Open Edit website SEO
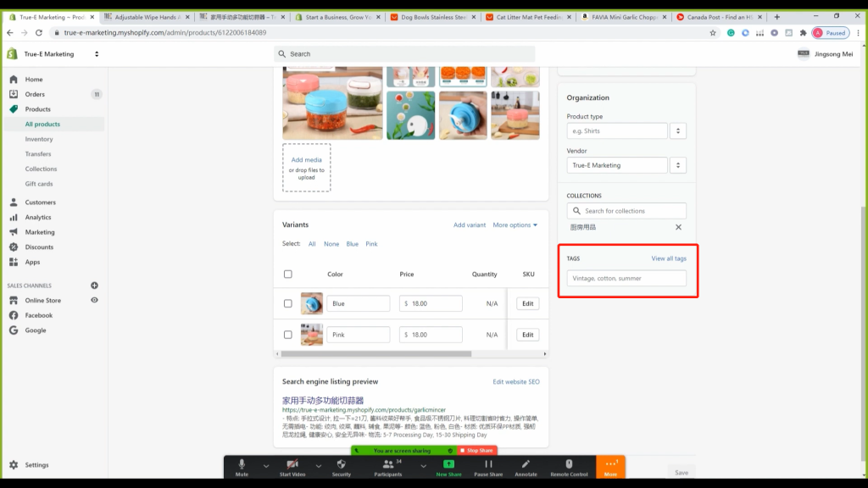The width and height of the screenshot is (868, 488). [515, 381]
